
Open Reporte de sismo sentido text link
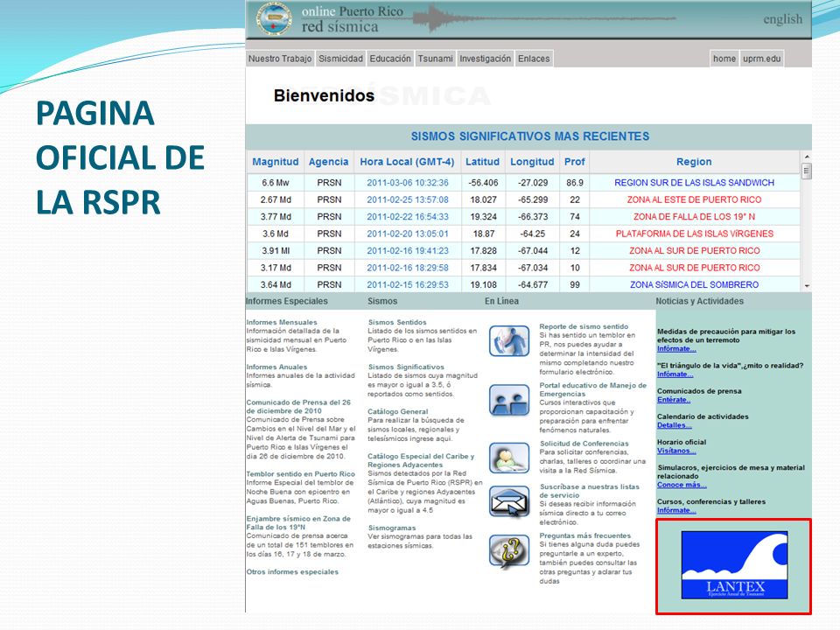coord(584,326)
